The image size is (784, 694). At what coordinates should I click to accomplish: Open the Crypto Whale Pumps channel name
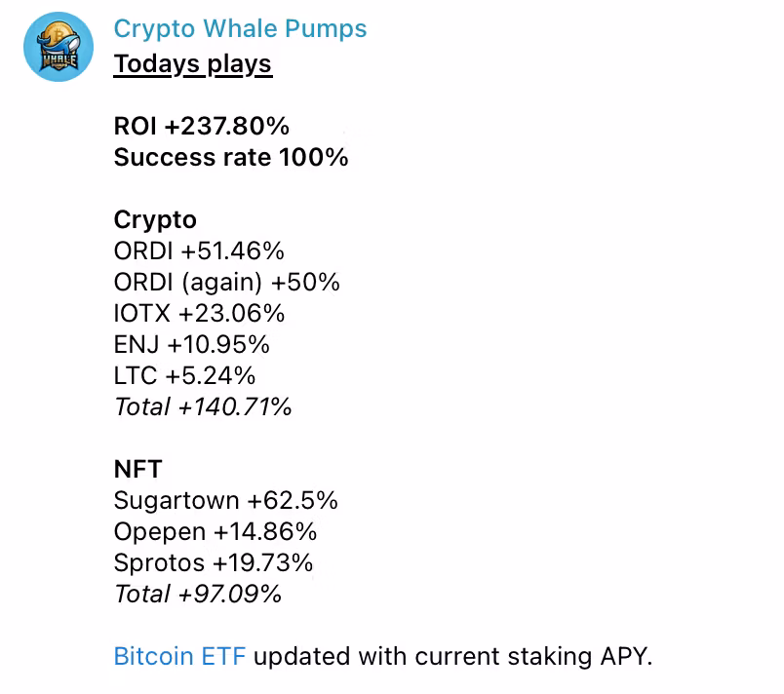(x=240, y=28)
